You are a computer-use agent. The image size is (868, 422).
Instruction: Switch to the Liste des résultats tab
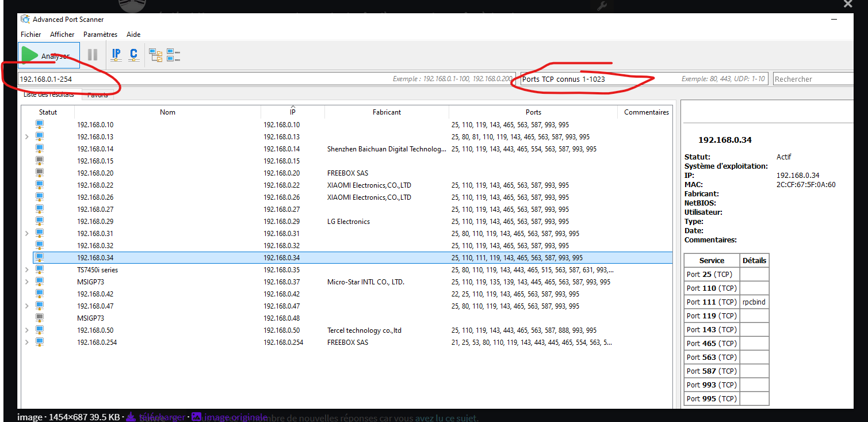tap(48, 94)
